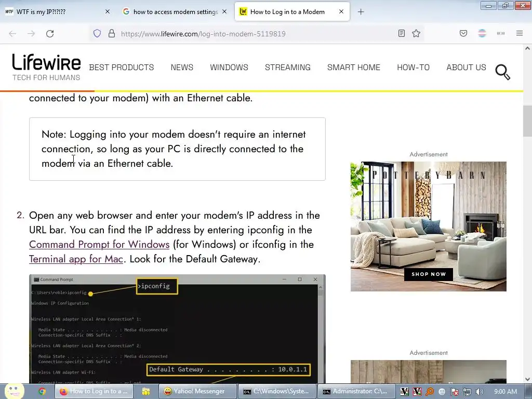Click the 9:00 AM taskbar clock
This screenshot has height=399, width=532.
tap(505, 392)
